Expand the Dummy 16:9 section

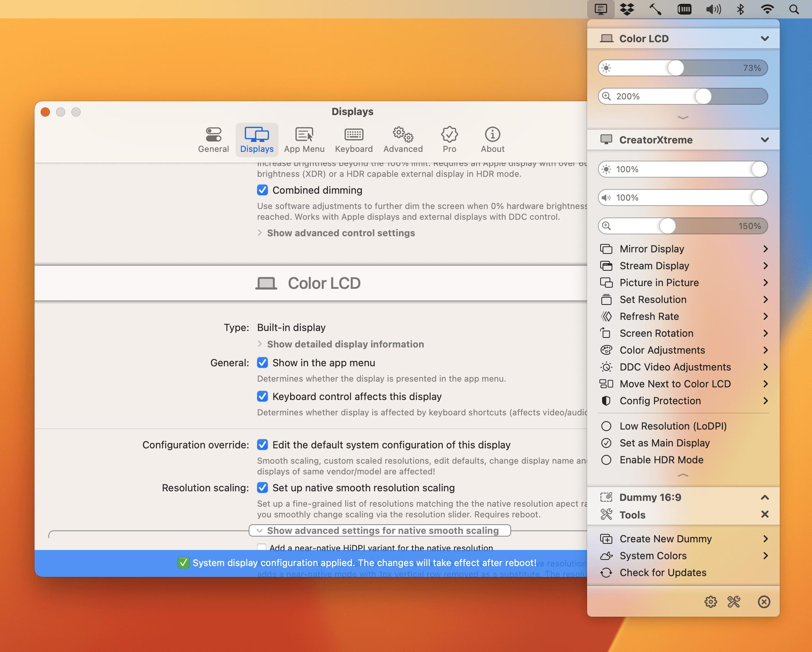[x=765, y=497]
